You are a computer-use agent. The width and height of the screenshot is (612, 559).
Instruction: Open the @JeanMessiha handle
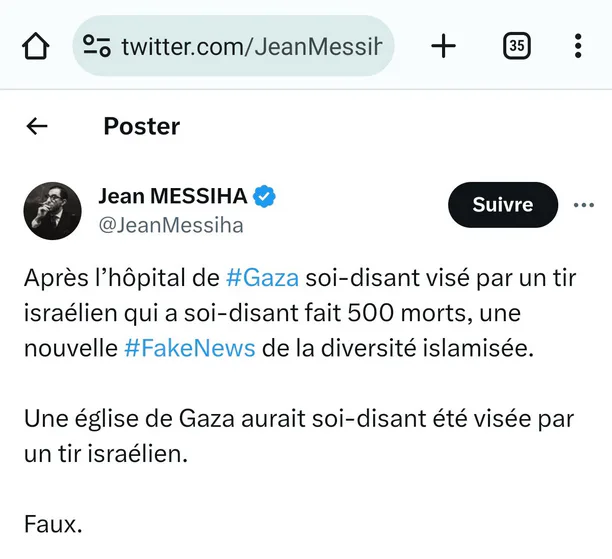[x=171, y=225]
